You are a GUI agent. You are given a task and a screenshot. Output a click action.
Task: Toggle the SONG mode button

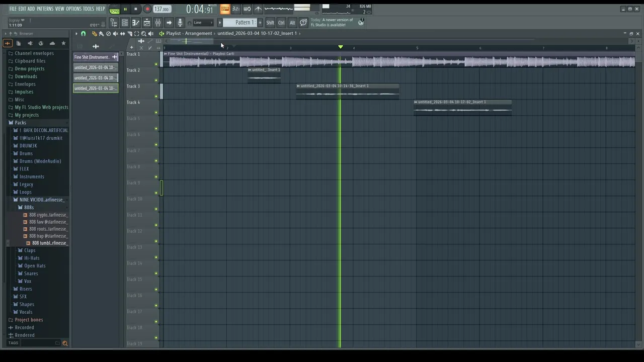coord(115,11)
